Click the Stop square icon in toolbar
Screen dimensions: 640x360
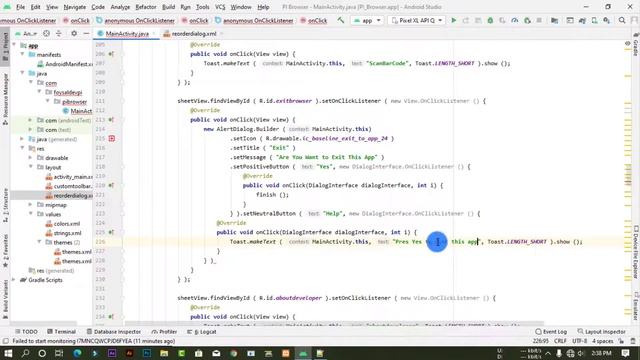pyautogui.click(x=539, y=20)
